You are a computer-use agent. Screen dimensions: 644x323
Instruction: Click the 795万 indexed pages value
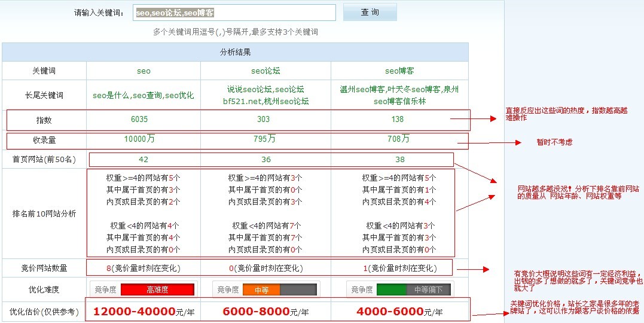point(264,139)
